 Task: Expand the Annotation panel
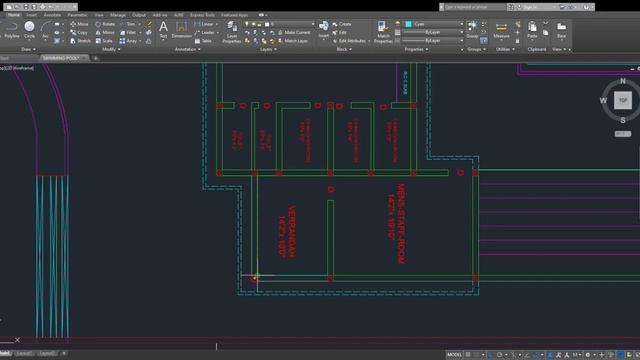[187, 49]
